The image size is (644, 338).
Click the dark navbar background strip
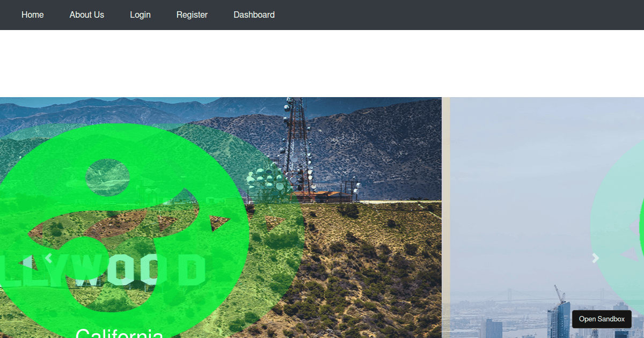point(429,14)
